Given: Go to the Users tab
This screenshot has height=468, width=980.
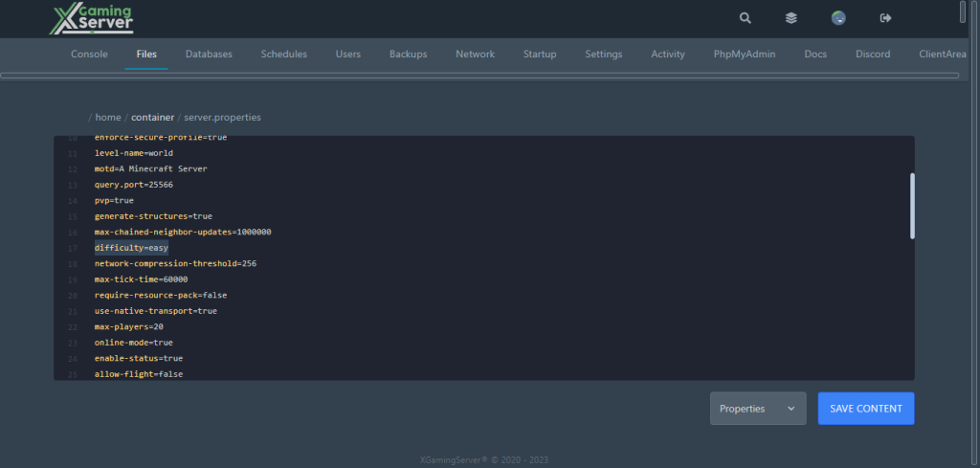Looking at the screenshot, I should [348, 55].
